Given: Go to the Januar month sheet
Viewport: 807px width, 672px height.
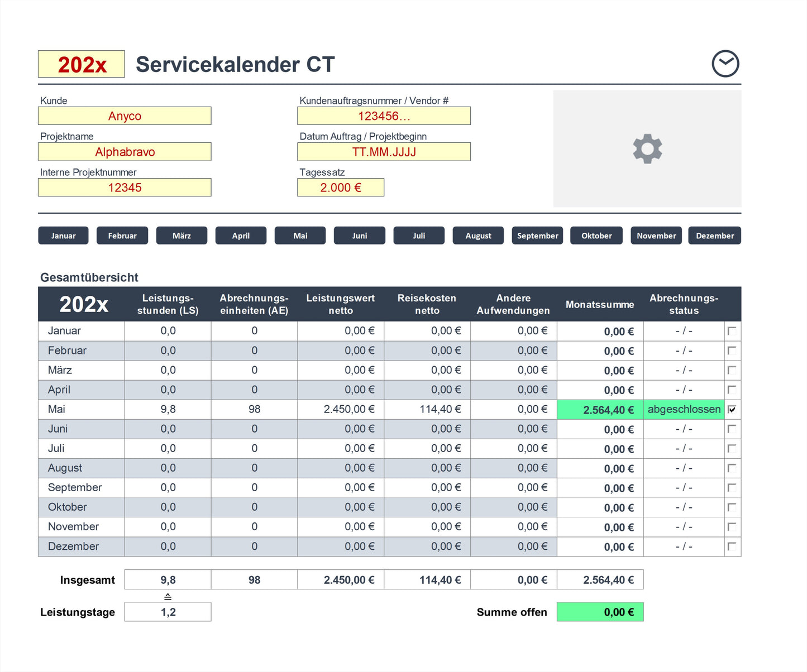Looking at the screenshot, I should coord(64,236).
